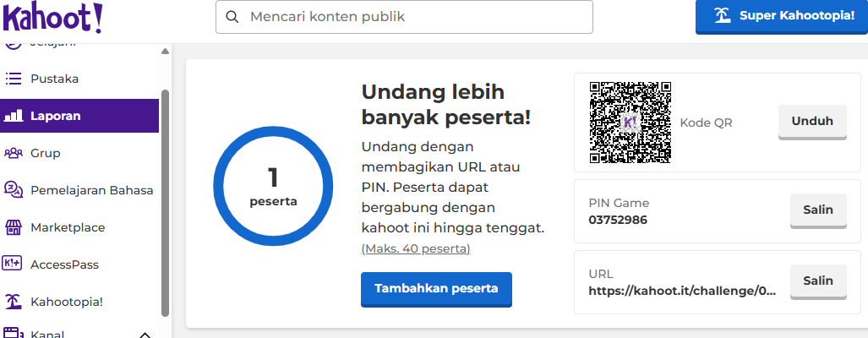The image size is (868, 338).
Task: Select Pemelajaran Bahasa speech icon
Action: tap(13, 190)
